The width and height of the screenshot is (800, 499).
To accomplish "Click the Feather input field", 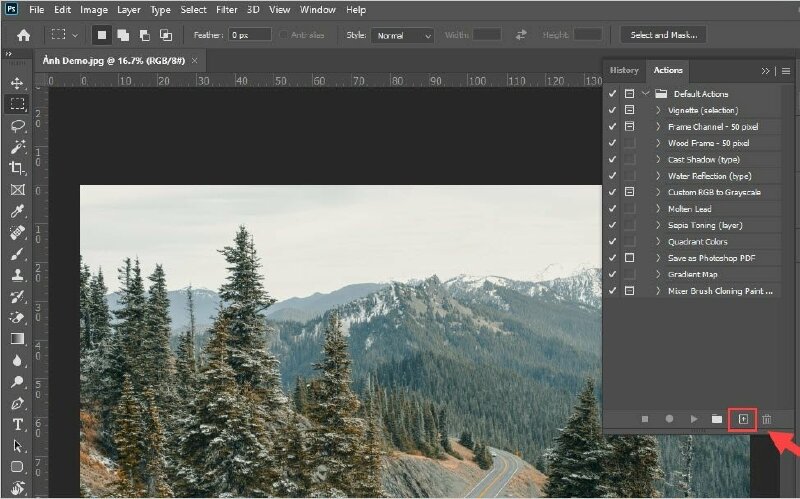I will pyautogui.click(x=250, y=35).
